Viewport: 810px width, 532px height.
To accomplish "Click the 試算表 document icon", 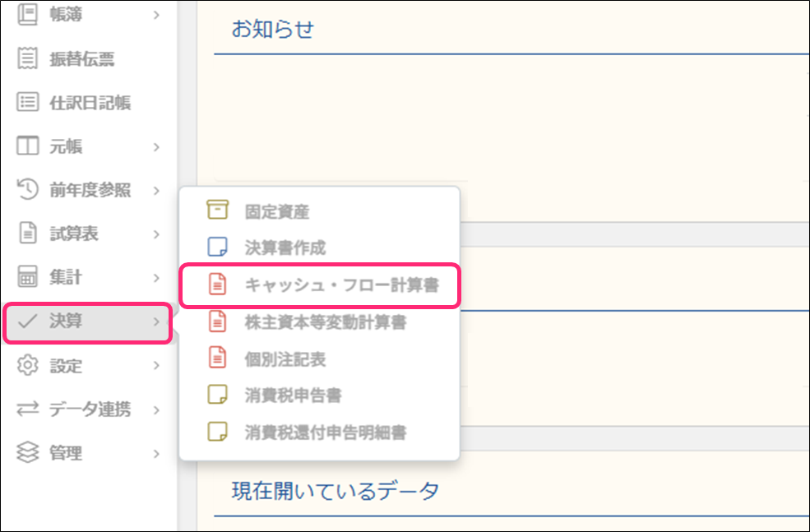I will 28,234.
